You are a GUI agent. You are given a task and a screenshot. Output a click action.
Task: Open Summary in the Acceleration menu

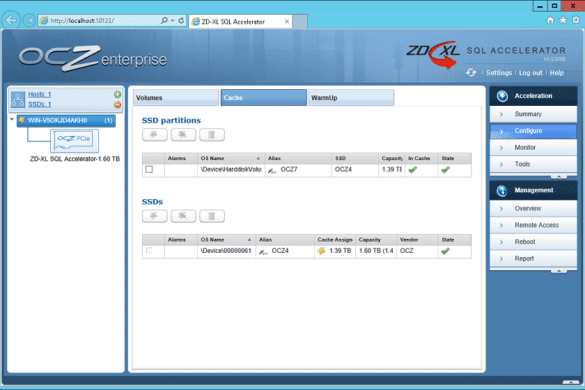pos(533,114)
